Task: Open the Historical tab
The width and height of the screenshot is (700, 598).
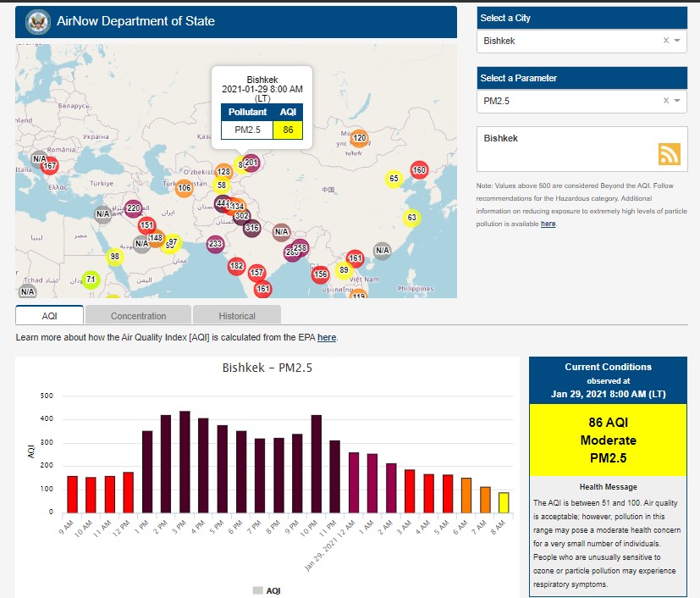Action: [237, 316]
